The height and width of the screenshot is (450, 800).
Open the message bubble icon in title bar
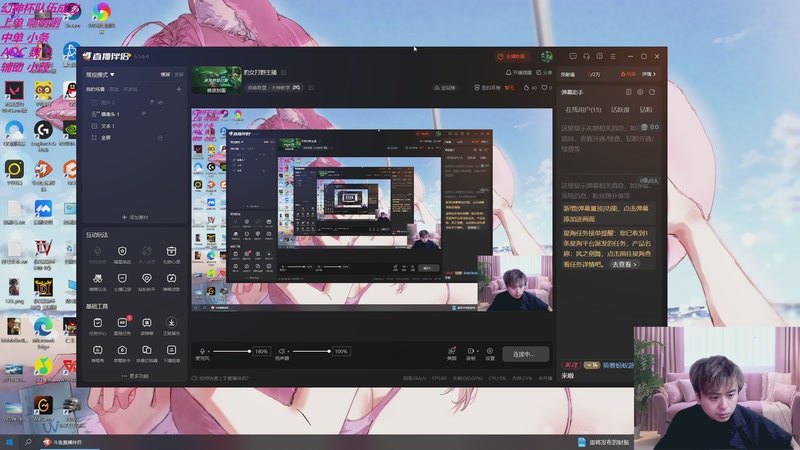[573, 56]
